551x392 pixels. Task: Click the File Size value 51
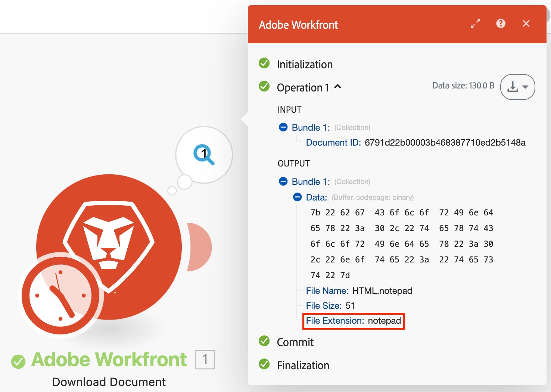[350, 306]
